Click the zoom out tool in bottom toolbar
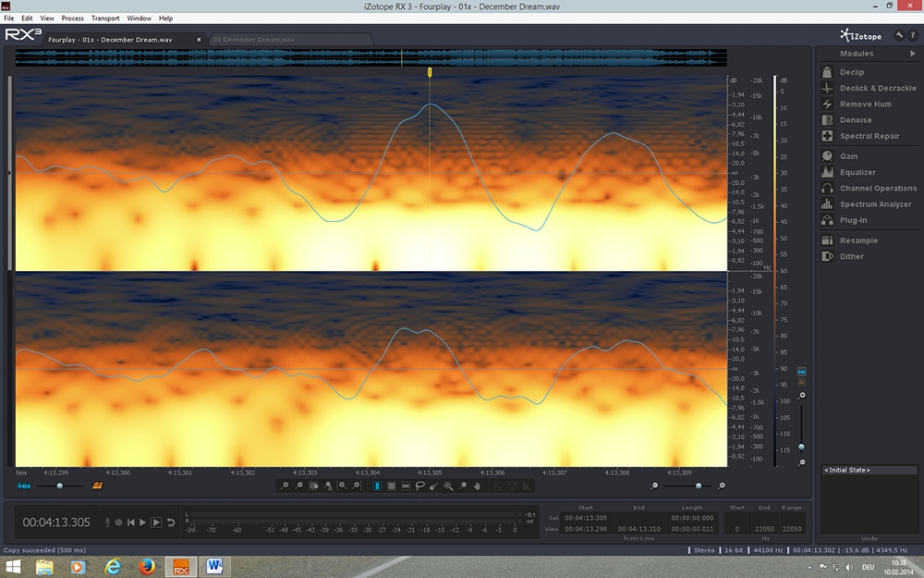 coord(298,486)
